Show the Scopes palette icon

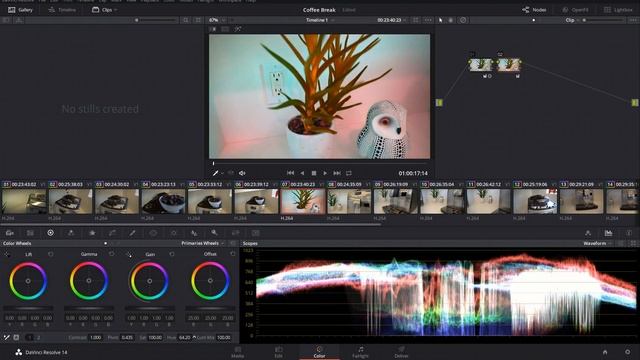tap(609, 233)
